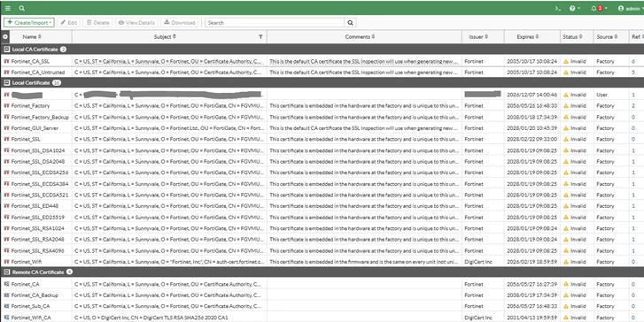Click the warning icon on Fortinet_Wifi row
This screenshot has width=644, height=322.
565,262
